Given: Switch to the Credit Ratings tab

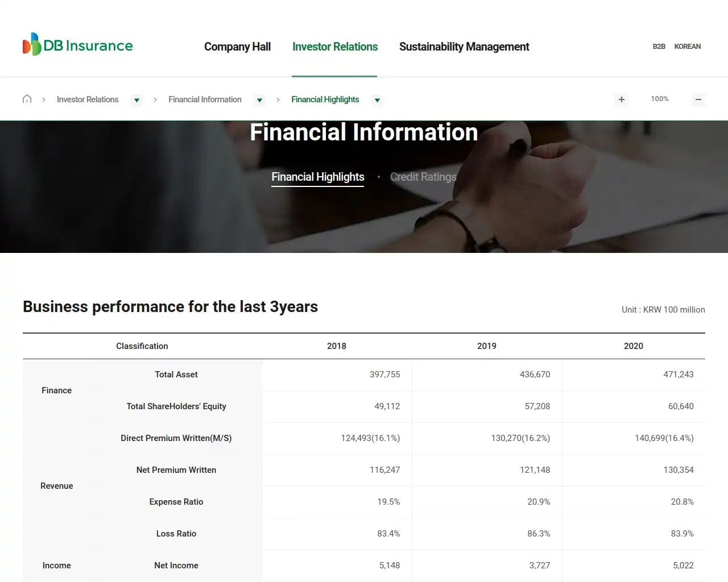Looking at the screenshot, I should [423, 177].
